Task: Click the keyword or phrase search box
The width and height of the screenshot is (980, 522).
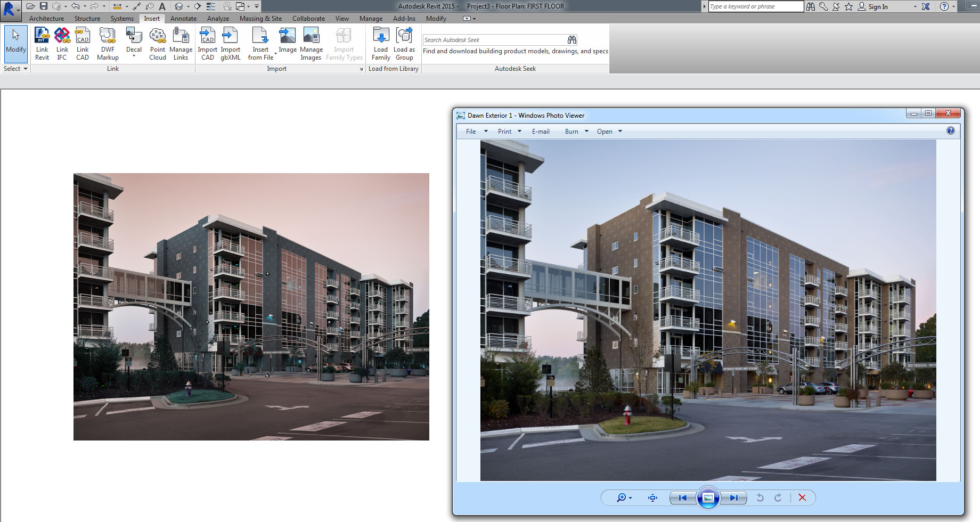Action: 755,6
